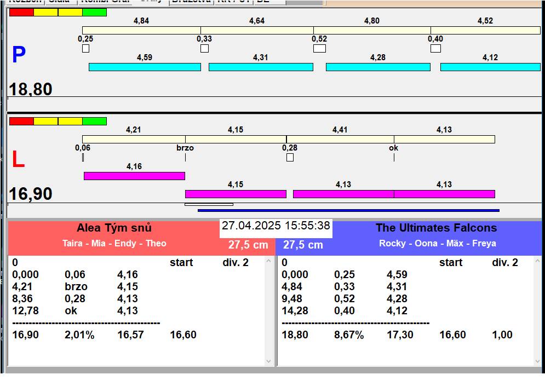Click the 27.04.2025 15:55:38 timestamp box
The image size is (545, 392).
[x=276, y=226]
